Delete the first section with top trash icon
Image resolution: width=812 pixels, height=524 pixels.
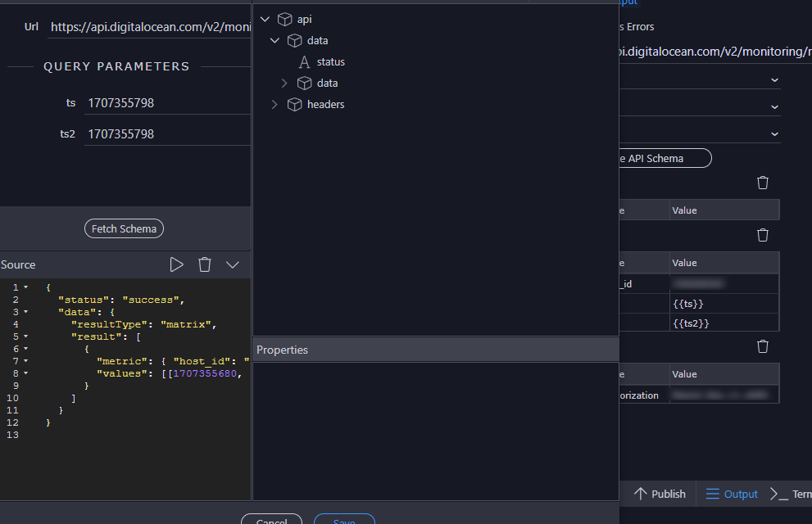(763, 183)
